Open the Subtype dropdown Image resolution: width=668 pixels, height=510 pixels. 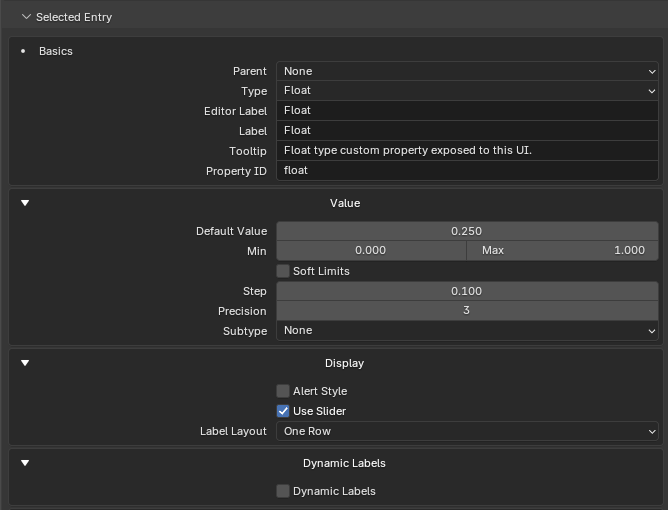[x=467, y=331]
